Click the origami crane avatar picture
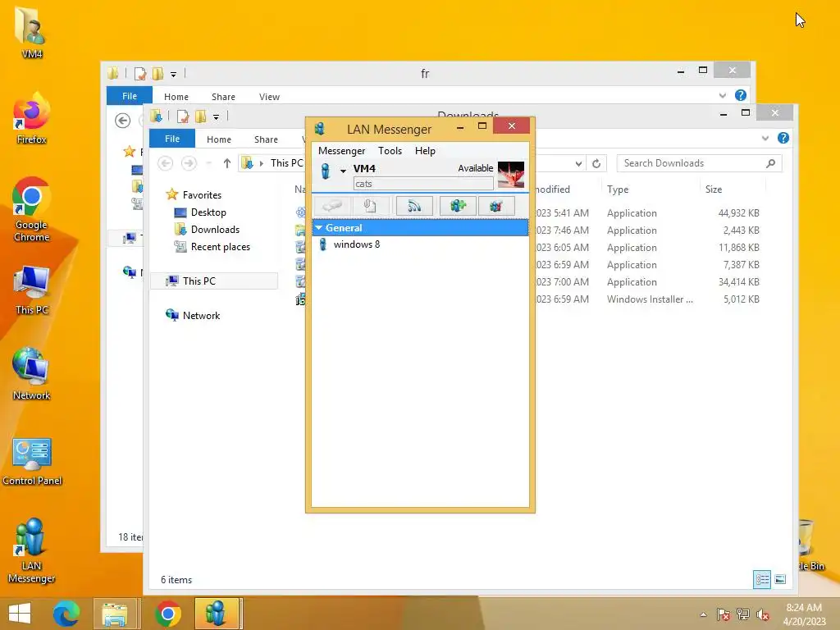The width and height of the screenshot is (840, 630). [511, 175]
